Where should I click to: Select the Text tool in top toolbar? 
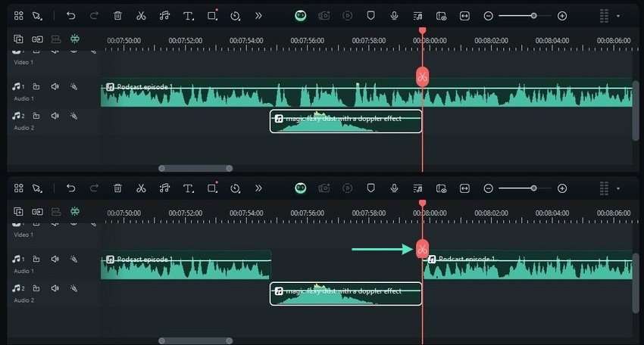[188, 16]
